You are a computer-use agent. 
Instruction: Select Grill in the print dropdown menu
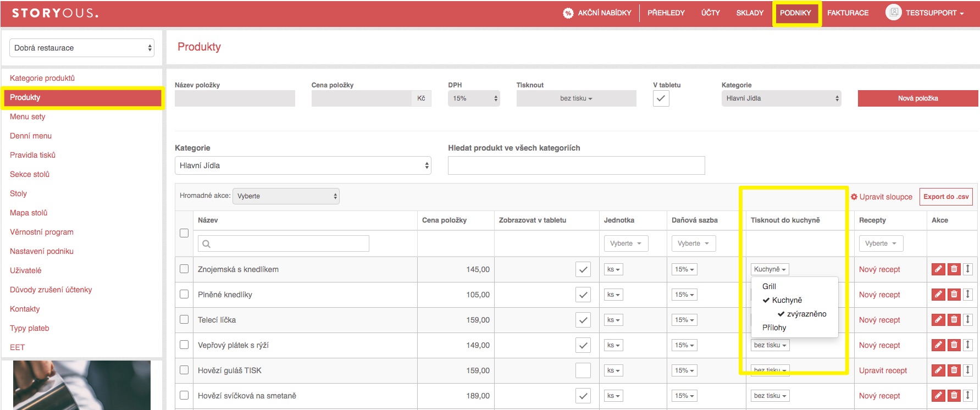pos(769,286)
